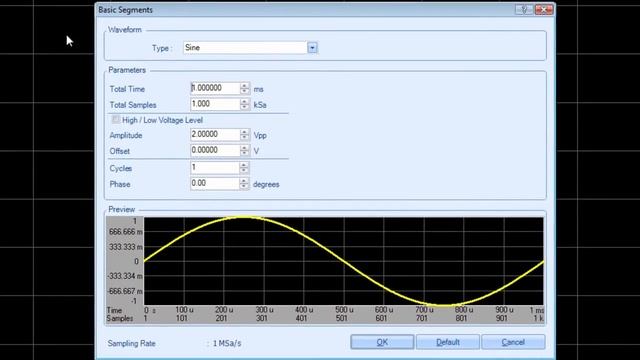Click the 'kSa' samples unit label
This screenshot has width=640, height=360.
tap(260, 105)
